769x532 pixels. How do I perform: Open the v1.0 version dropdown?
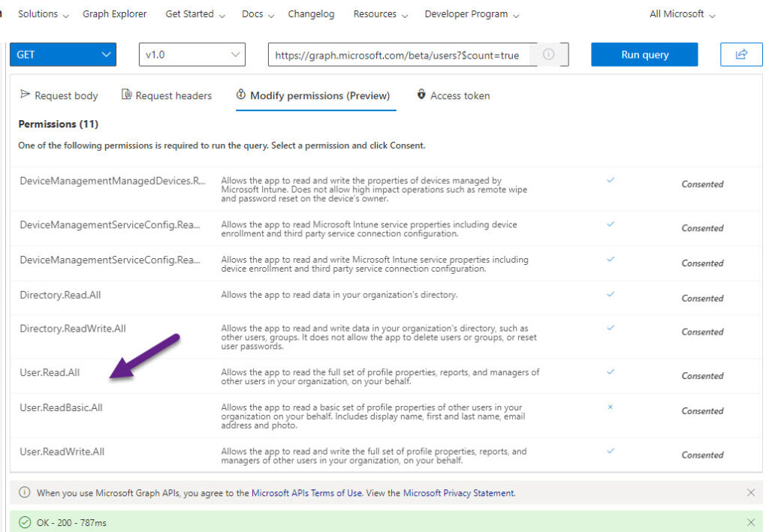pos(192,54)
